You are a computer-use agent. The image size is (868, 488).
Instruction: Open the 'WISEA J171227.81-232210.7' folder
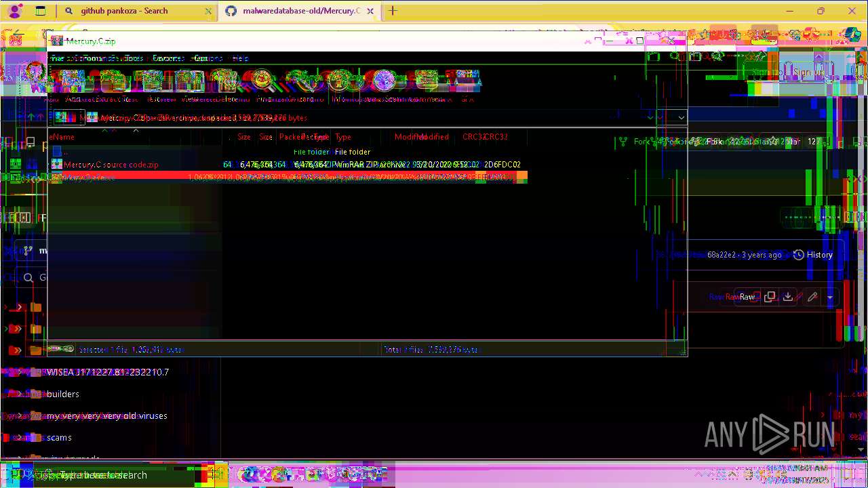click(107, 372)
